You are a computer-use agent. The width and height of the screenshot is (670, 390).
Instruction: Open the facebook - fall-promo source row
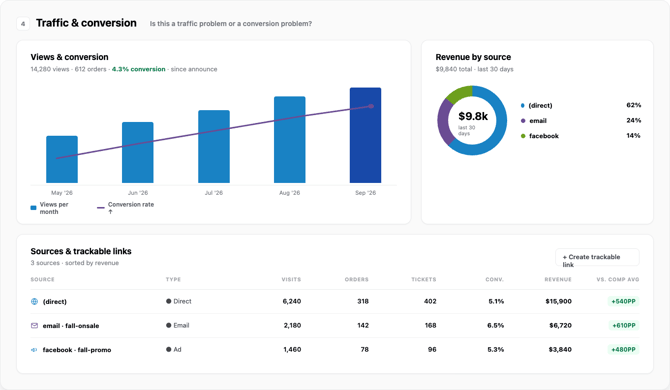[335, 349]
